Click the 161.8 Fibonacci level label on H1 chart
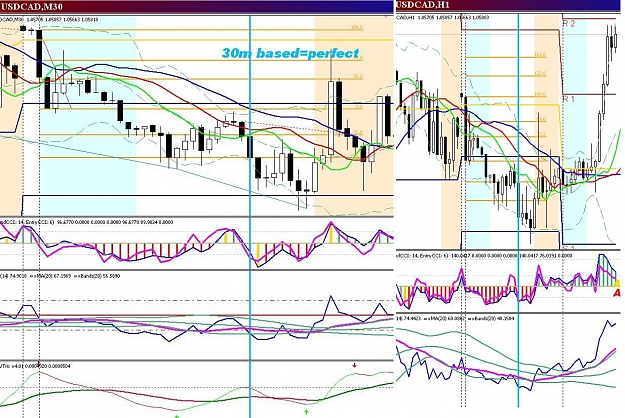The width and height of the screenshot is (625, 418). 540,55
